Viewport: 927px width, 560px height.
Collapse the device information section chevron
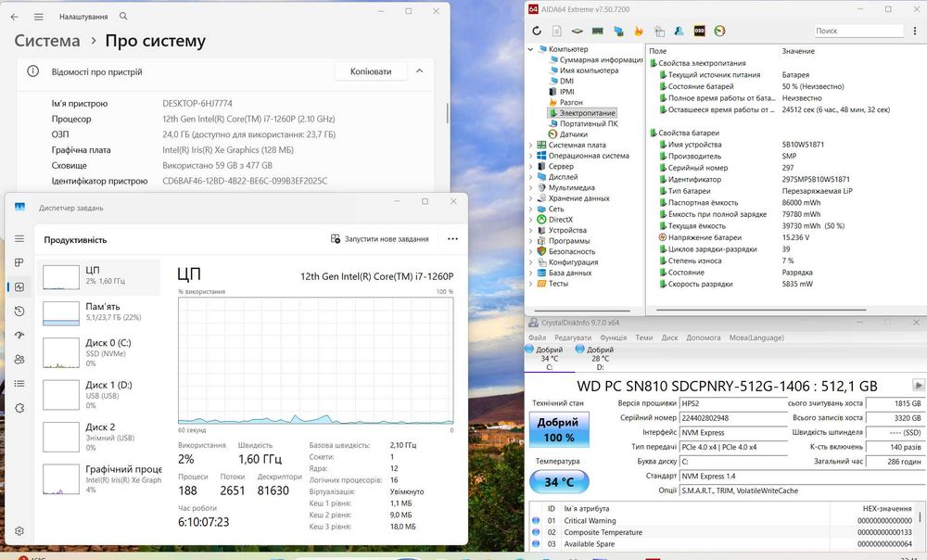(x=419, y=71)
